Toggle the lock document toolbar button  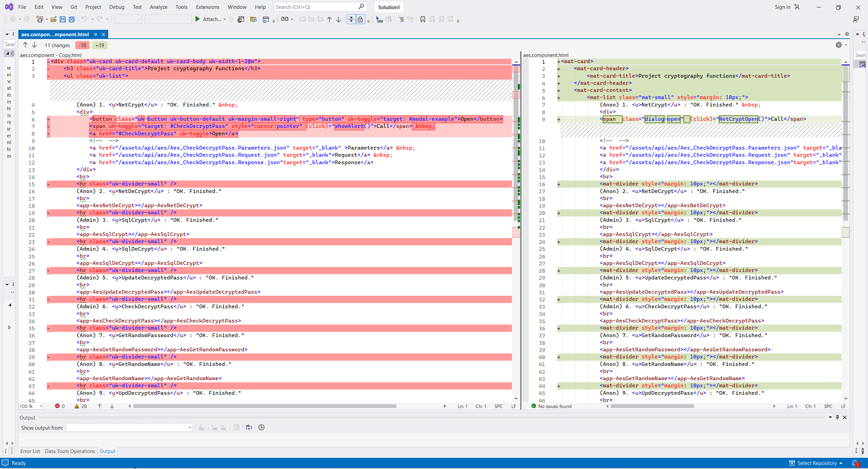coord(360,19)
